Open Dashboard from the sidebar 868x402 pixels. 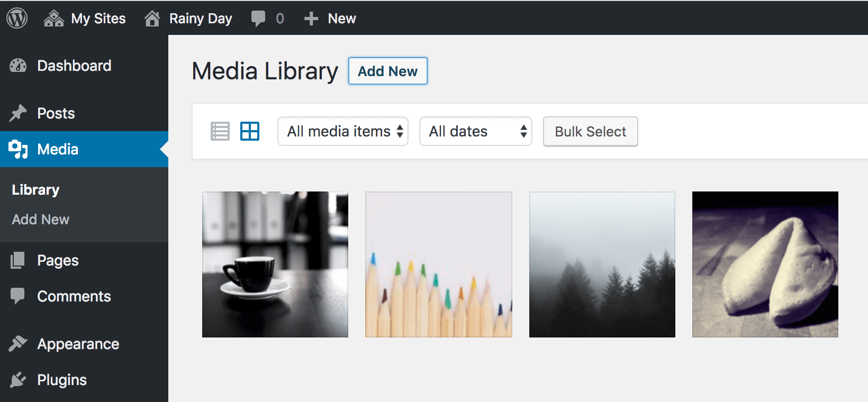pyautogui.click(x=74, y=66)
